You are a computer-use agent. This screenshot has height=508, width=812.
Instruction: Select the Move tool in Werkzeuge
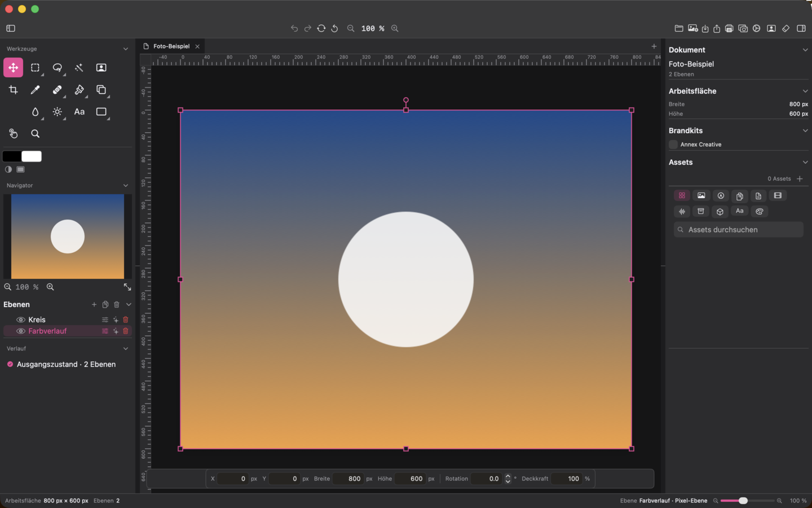tap(14, 68)
